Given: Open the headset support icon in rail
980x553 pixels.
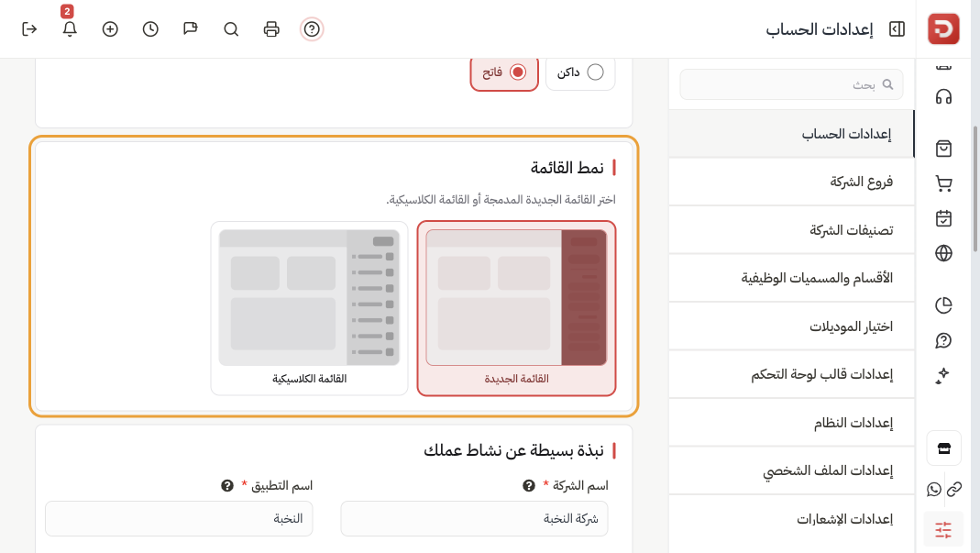Looking at the screenshot, I should coord(943,97).
